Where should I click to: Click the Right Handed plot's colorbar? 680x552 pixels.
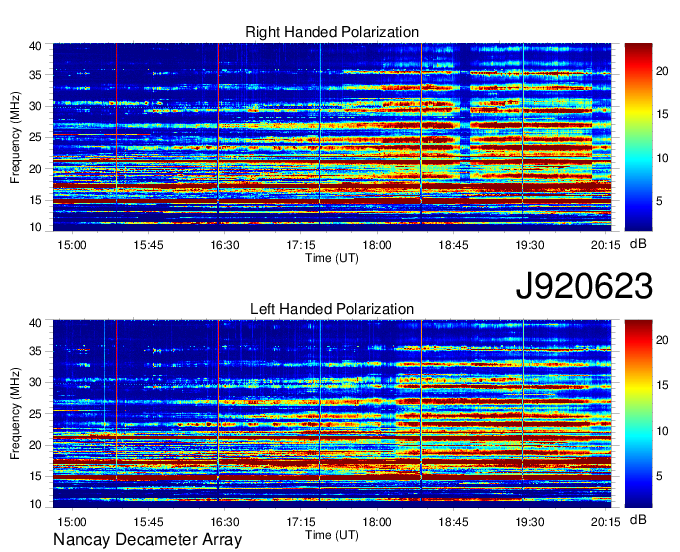[638, 137]
